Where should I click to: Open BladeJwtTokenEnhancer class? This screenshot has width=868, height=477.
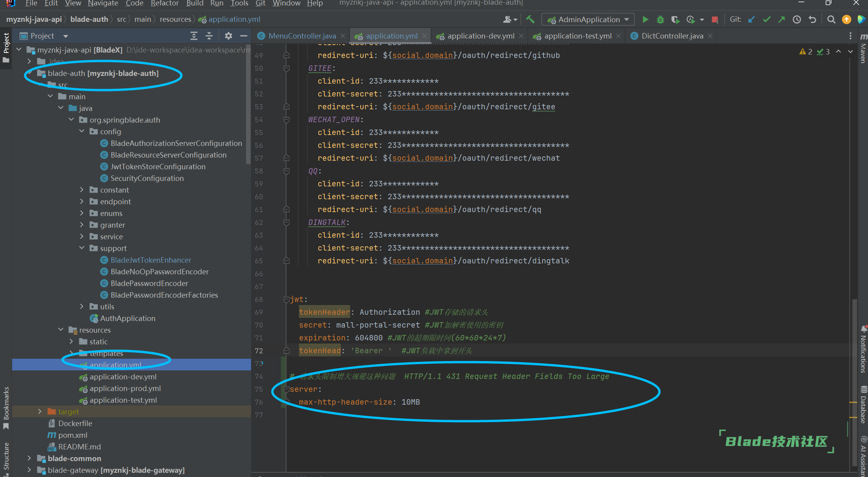[x=151, y=260]
